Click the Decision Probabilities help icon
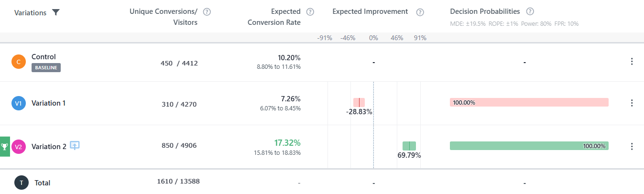The image size is (644, 194). coord(530,11)
